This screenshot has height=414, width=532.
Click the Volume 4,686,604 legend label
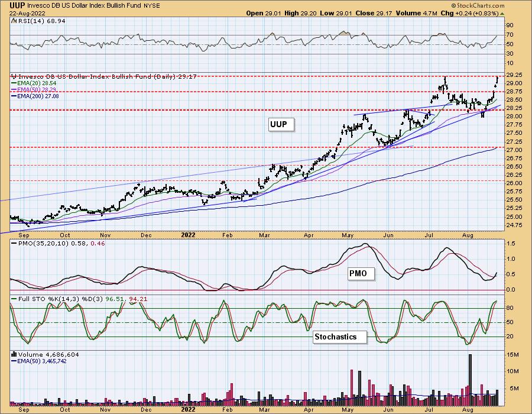point(48,355)
